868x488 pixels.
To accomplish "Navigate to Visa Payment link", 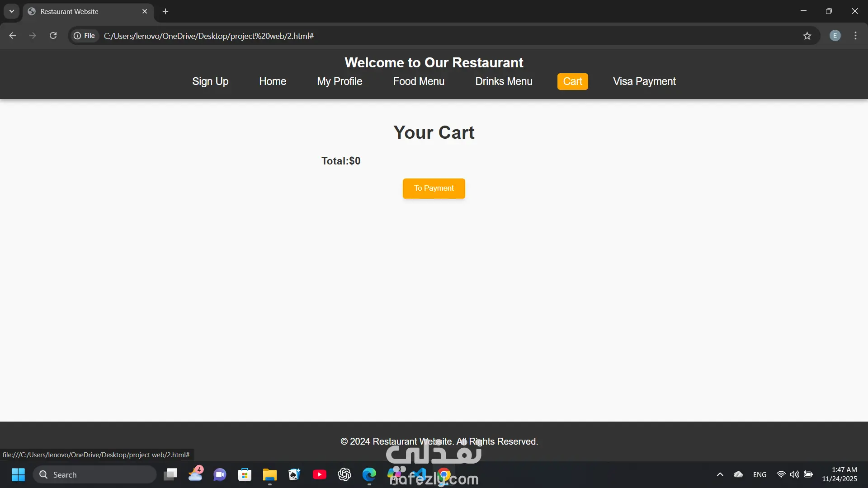I will point(644,81).
